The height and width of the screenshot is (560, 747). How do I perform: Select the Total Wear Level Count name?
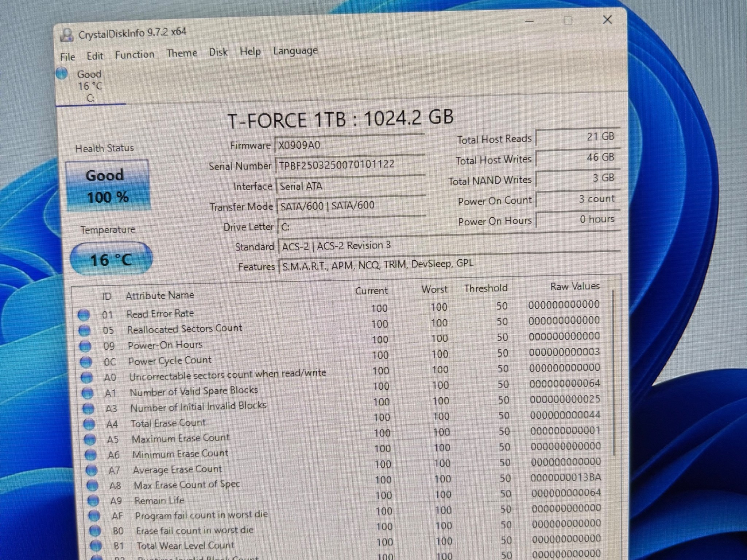click(185, 545)
